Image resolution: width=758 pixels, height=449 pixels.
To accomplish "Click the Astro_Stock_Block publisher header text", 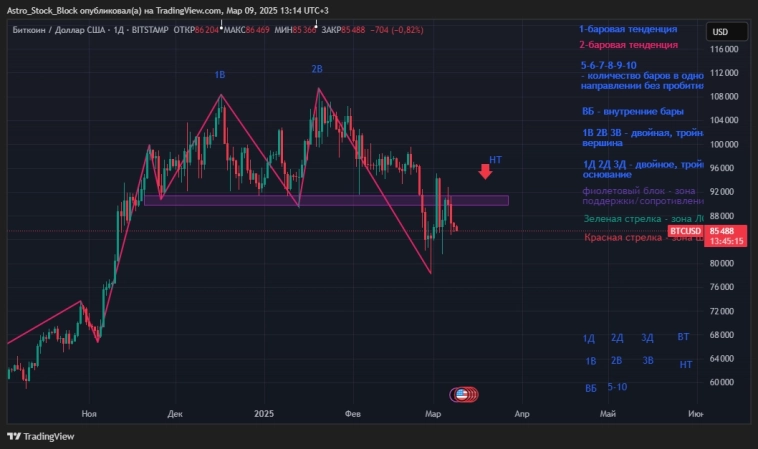I will coord(167,11).
